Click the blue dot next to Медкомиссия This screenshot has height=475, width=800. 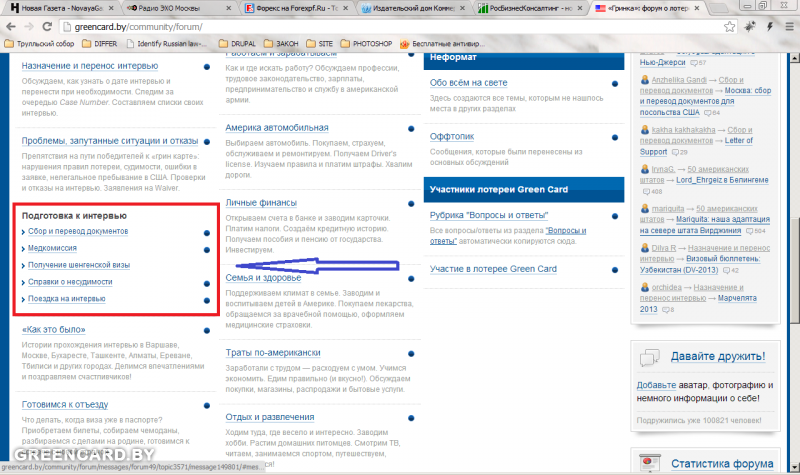tap(207, 250)
